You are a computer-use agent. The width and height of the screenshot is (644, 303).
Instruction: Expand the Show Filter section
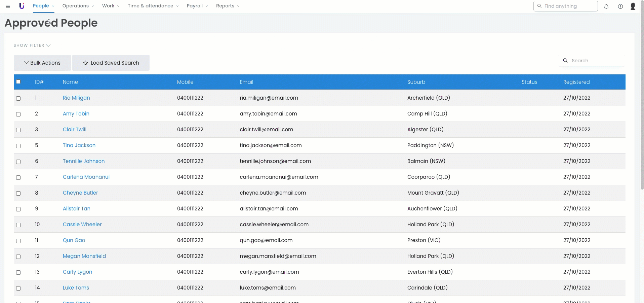[32, 45]
